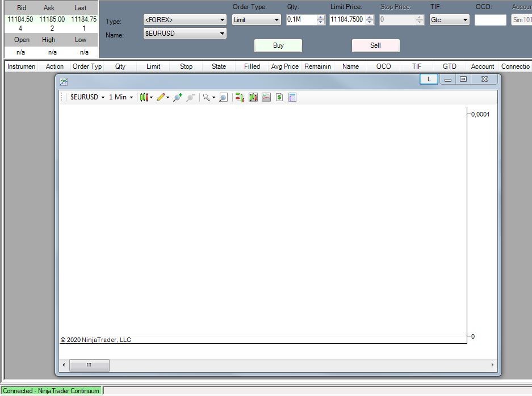This screenshot has height=396, width=532.
Task: Adjust the Limit Price spinner arrows
Action: click(x=370, y=20)
